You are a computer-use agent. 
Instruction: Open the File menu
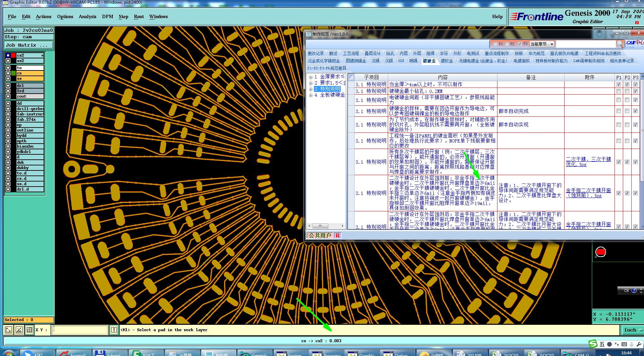tap(12, 16)
